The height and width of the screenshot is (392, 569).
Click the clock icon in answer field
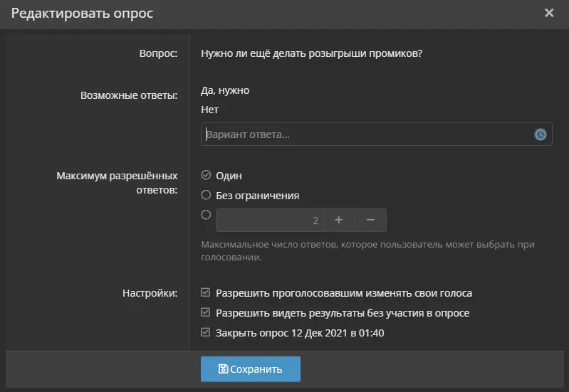[541, 134]
